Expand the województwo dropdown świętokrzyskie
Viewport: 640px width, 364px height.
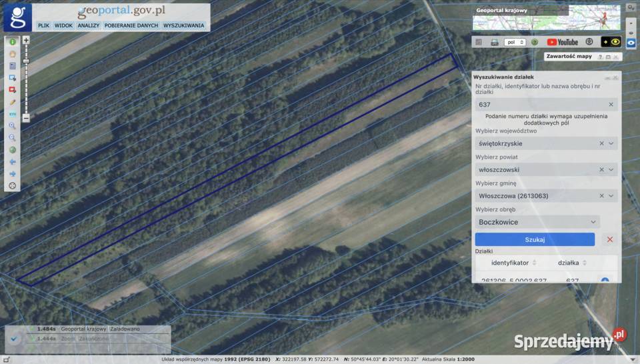point(611,143)
